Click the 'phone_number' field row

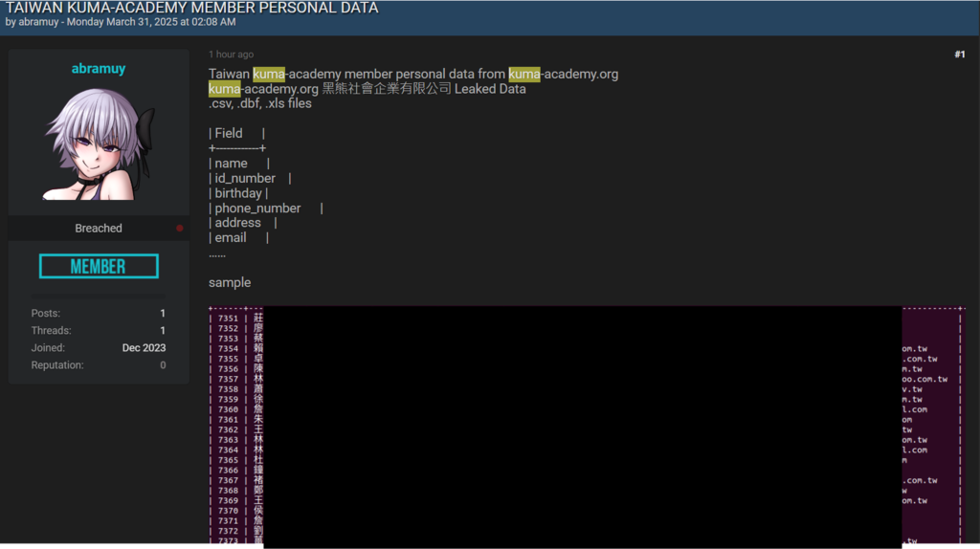pos(266,209)
